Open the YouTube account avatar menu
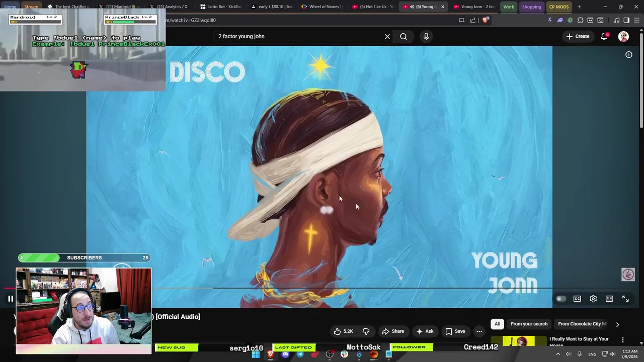 (x=623, y=36)
